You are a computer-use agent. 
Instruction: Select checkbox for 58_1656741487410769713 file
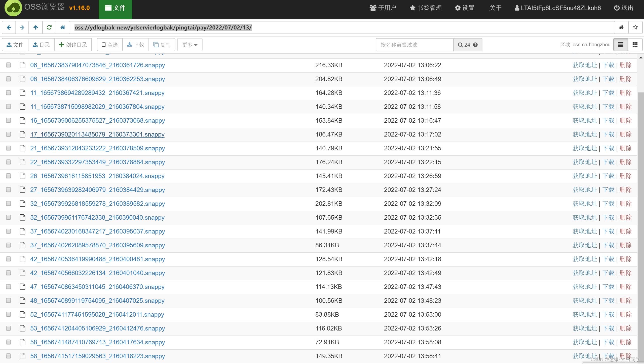click(x=9, y=342)
